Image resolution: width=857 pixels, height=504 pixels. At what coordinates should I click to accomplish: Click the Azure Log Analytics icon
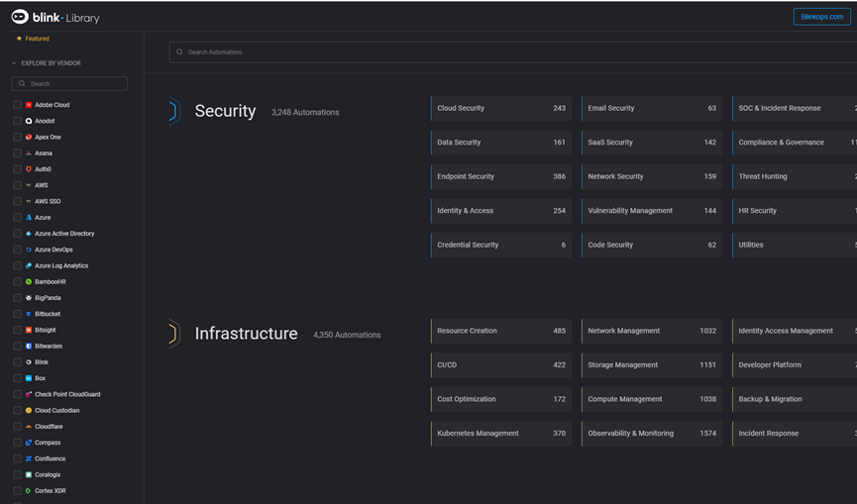coord(29,266)
